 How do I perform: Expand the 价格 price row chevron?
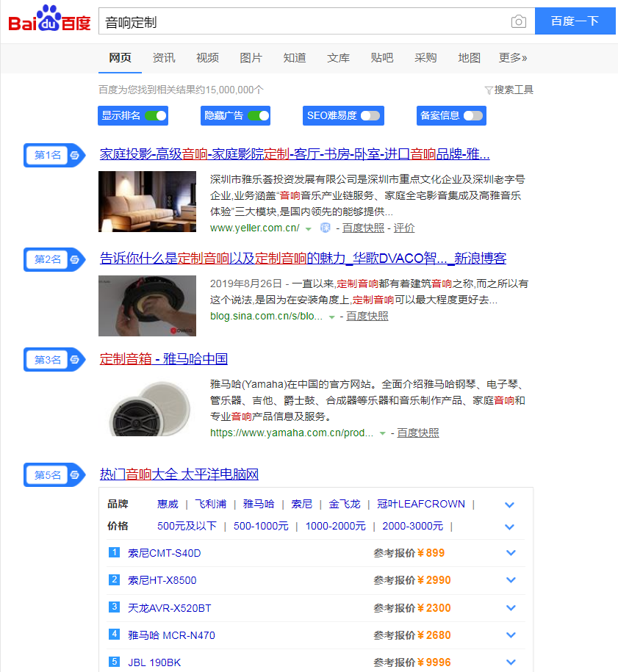point(509,527)
